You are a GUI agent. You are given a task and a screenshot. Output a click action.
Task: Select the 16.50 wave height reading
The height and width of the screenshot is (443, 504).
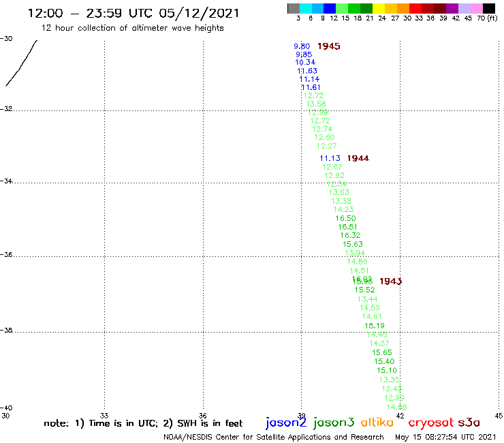pyautogui.click(x=345, y=218)
